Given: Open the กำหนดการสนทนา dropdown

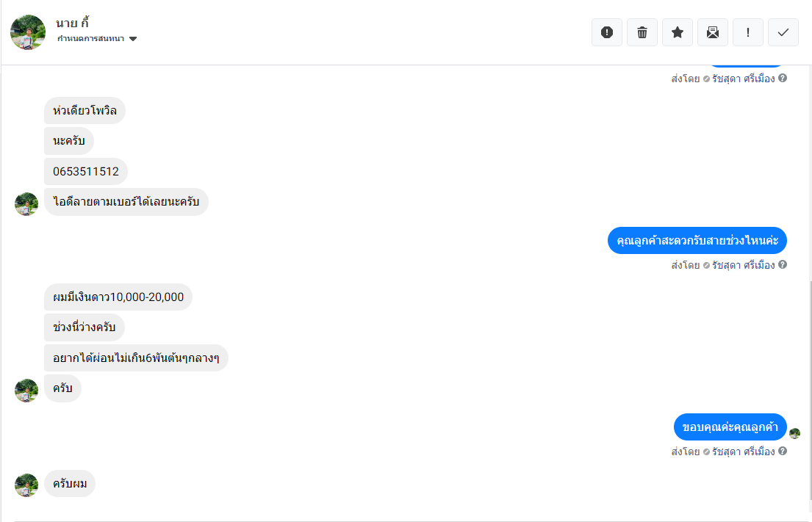Looking at the screenshot, I should [x=91, y=38].
